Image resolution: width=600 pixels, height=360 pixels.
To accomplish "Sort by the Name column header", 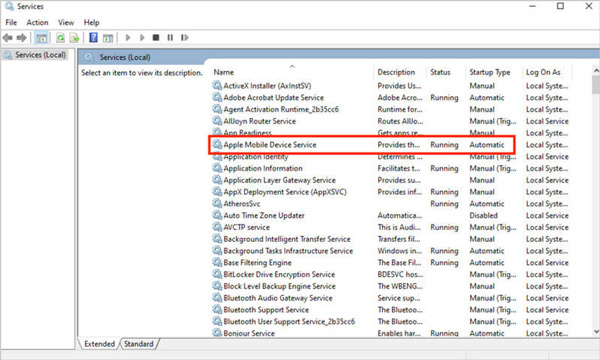I will click(x=292, y=72).
